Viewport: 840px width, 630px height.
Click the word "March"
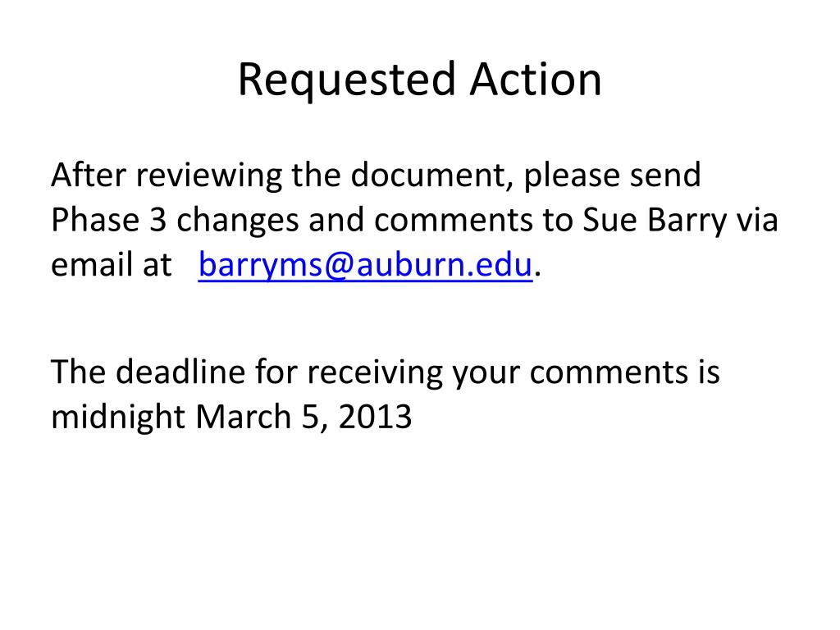[x=243, y=417]
